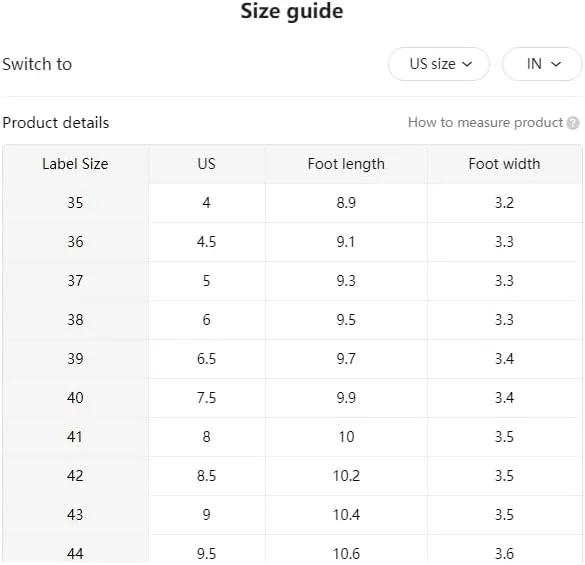Click the Product details heading
This screenshot has width=585, height=565.
coord(56,123)
